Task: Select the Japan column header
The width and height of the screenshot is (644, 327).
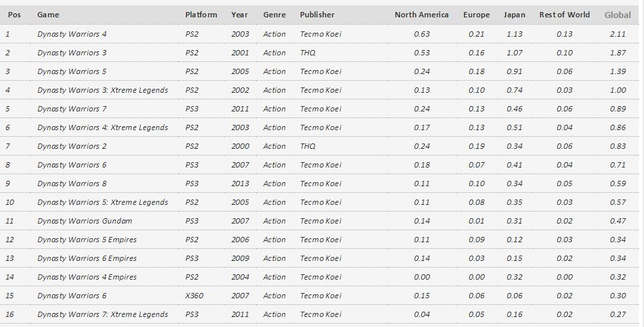Action: pyautogui.click(x=514, y=15)
